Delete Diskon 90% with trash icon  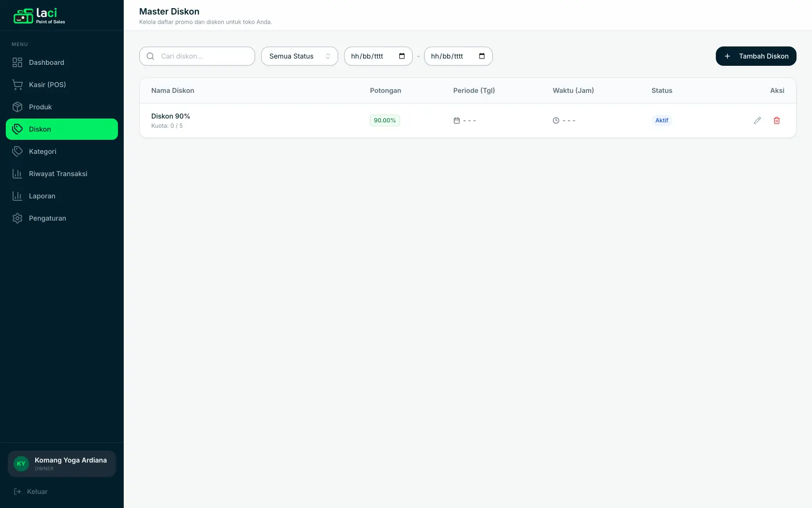pyautogui.click(x=777, y=120)
